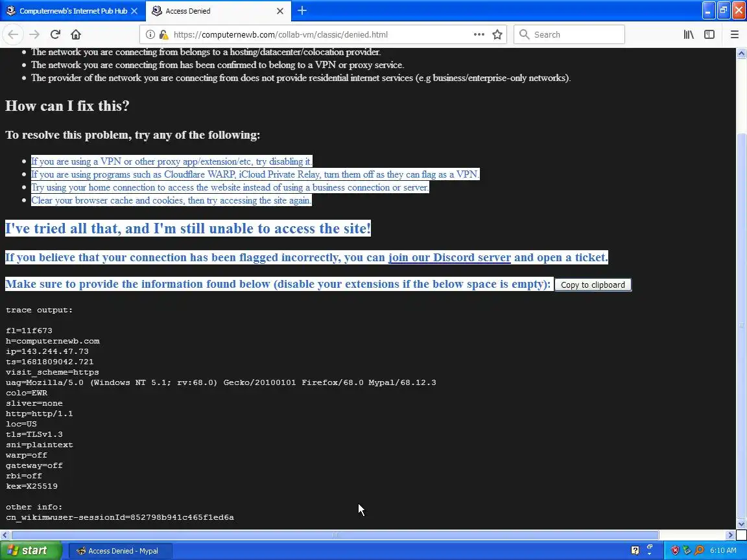This screenshot has height=560, width=747.
Task: Close the Access Denied tab
Action: coord(280,11)
